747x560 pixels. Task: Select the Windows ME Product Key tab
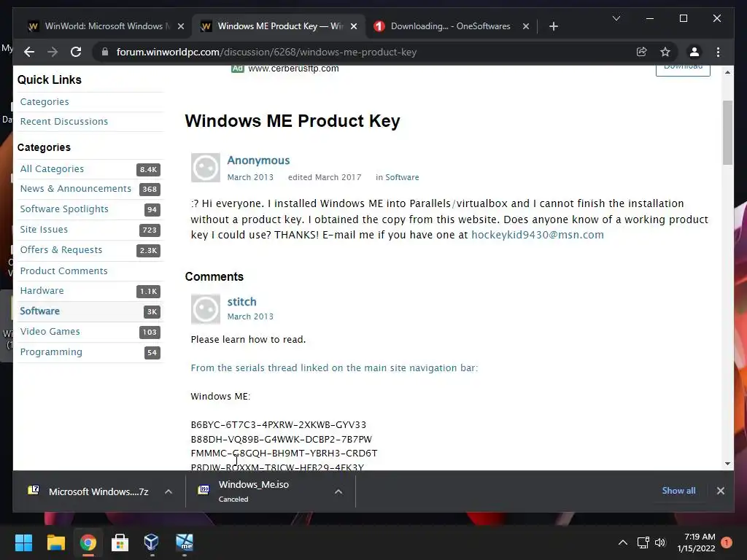[x=279, y=26]
